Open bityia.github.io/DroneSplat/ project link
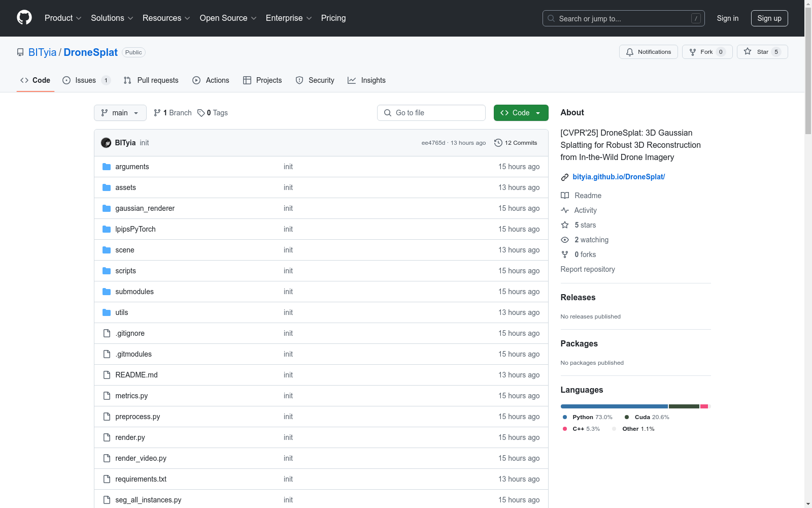 (x=619, y=177)
